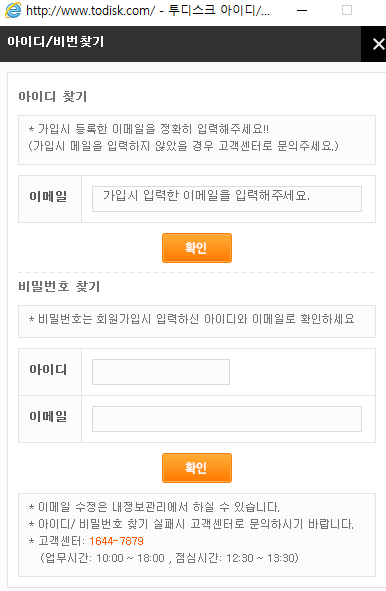Click 확인 button below 아이디 찾기 email
The width and height of the screenshot is (386, 591).
pyautogui.click(x=197, y=248)
